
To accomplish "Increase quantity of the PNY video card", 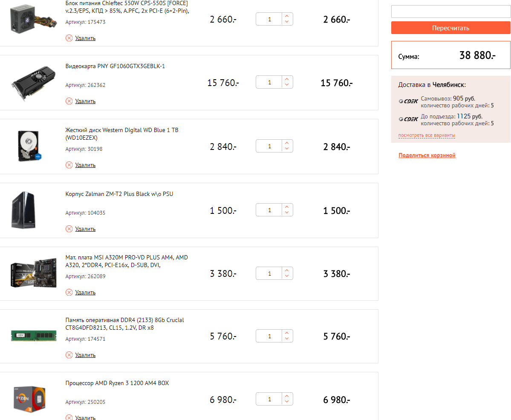I will pos(287,79).
